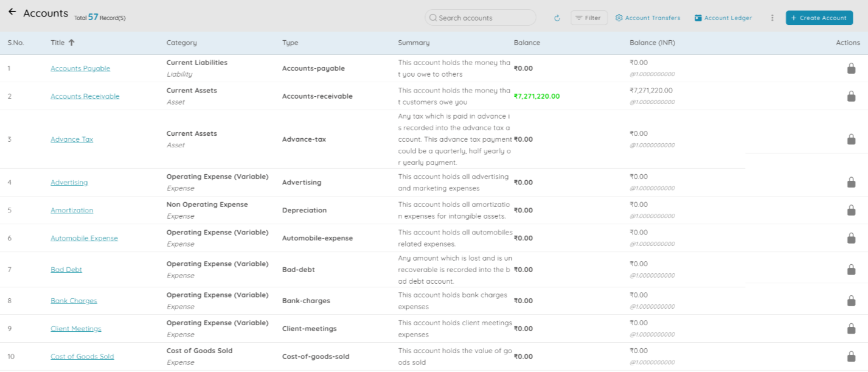The width and height of the screenshot is (868, 372).
Task: Open the three-dot more options menu
Action: (x=772, y=18)
